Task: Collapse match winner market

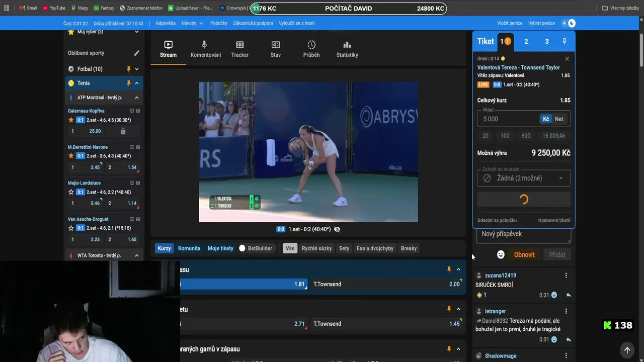Action: [458, 269]
